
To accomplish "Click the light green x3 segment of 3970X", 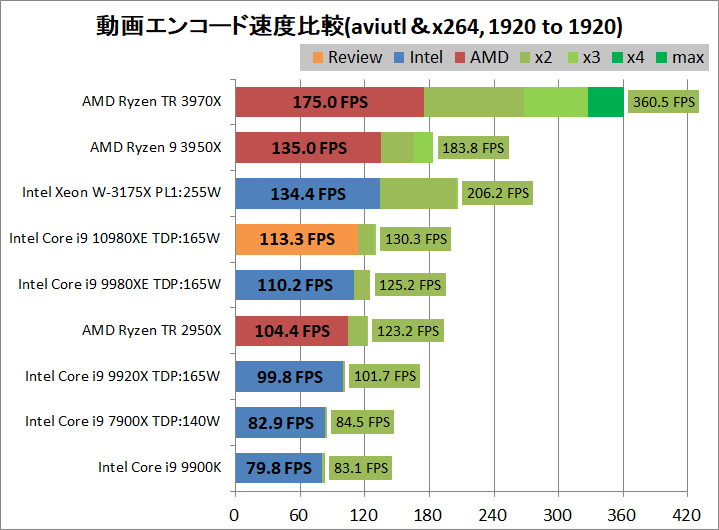I will (x=556, y=102).
